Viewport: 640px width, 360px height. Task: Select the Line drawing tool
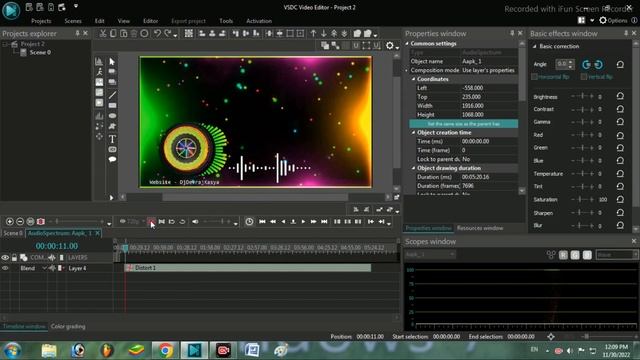112,95
